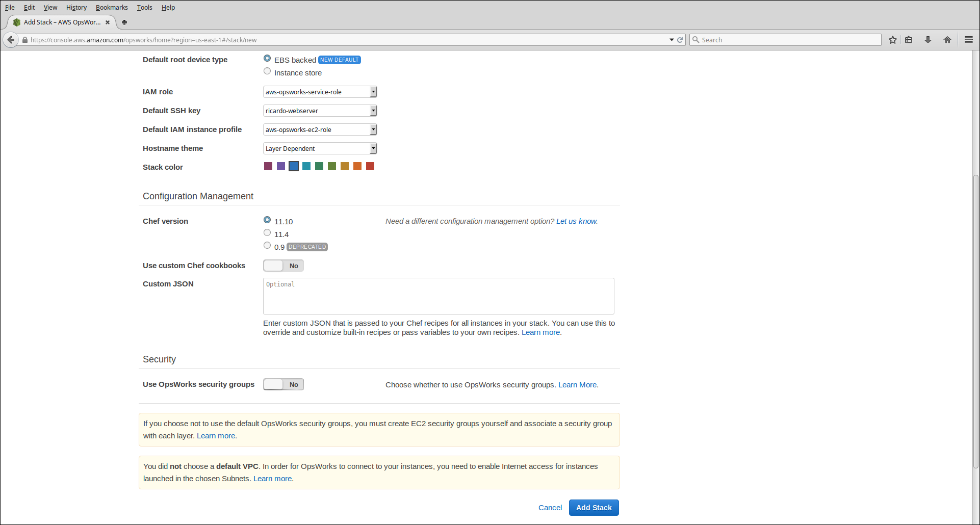Screen dimensions: 980x525
Task: Open the downloads arrow icon
Action: (x=928, y=40)
